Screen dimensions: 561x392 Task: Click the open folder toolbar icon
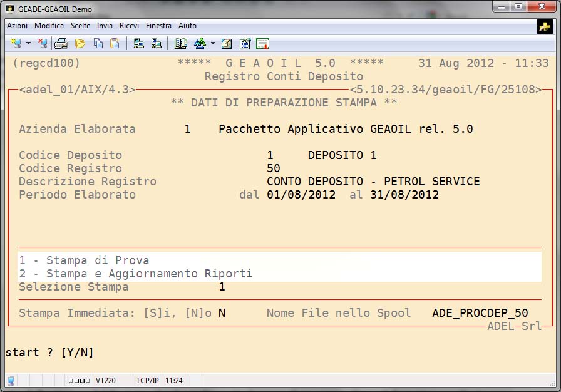pos(80,43)
